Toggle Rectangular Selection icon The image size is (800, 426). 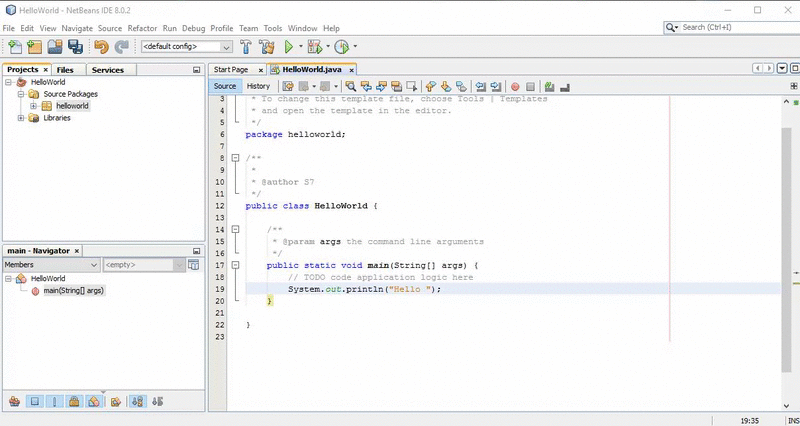point(412,86)
